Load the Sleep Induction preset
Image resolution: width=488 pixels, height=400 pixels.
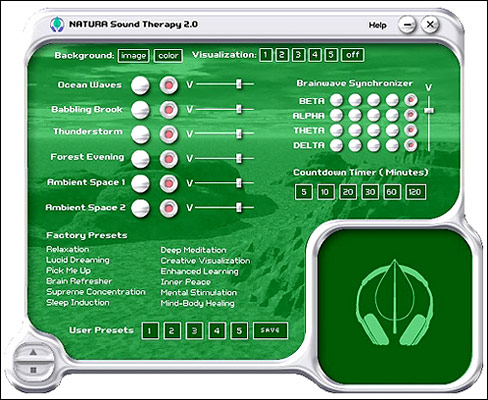pos(78,303)
